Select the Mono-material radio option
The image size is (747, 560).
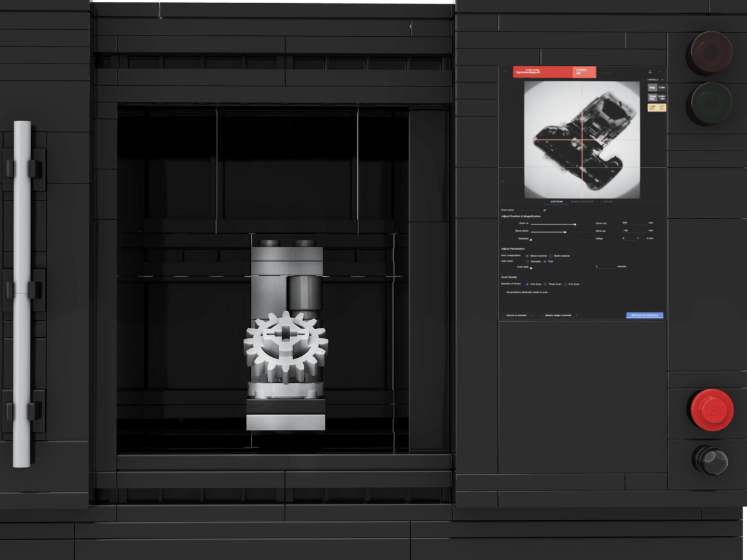click(527, 256)
